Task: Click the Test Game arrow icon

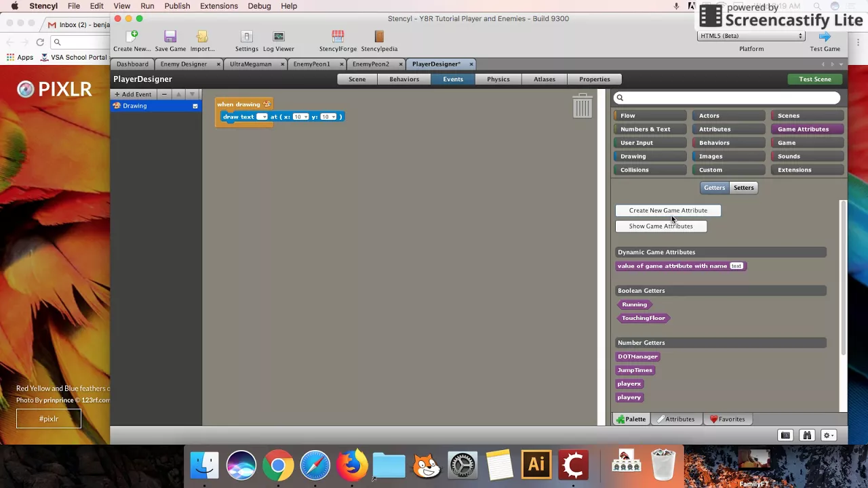Action: pyautogui.click(x=825, y=36)
